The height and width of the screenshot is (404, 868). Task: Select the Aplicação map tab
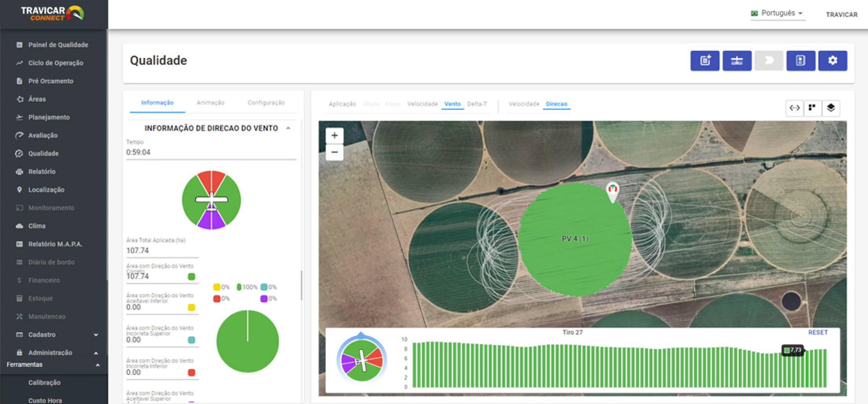(x=342, y=104)
